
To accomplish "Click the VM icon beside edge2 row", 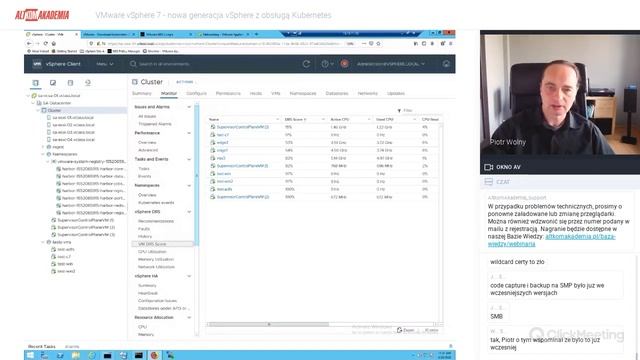I will coord(213,142).
